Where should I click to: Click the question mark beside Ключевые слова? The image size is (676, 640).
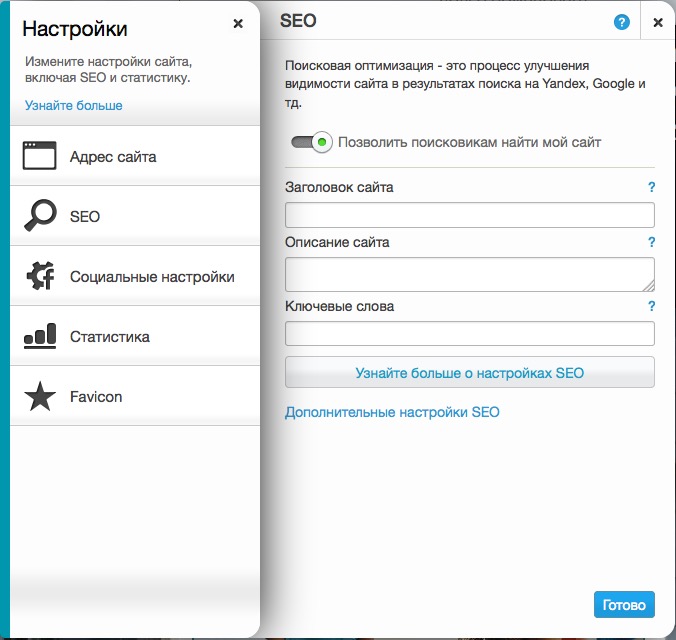651,306
